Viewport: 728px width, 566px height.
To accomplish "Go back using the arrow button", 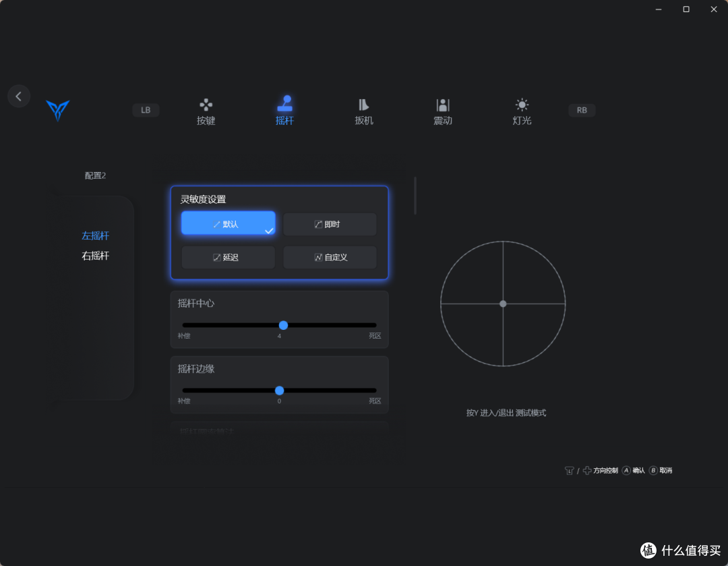I will pyautogui.click(x=19, y=96).
